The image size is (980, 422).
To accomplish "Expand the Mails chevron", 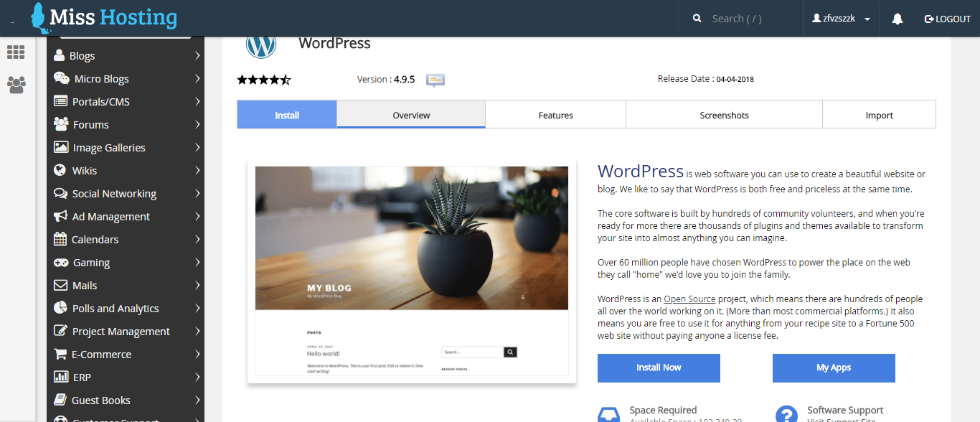I will coord(197,285).
